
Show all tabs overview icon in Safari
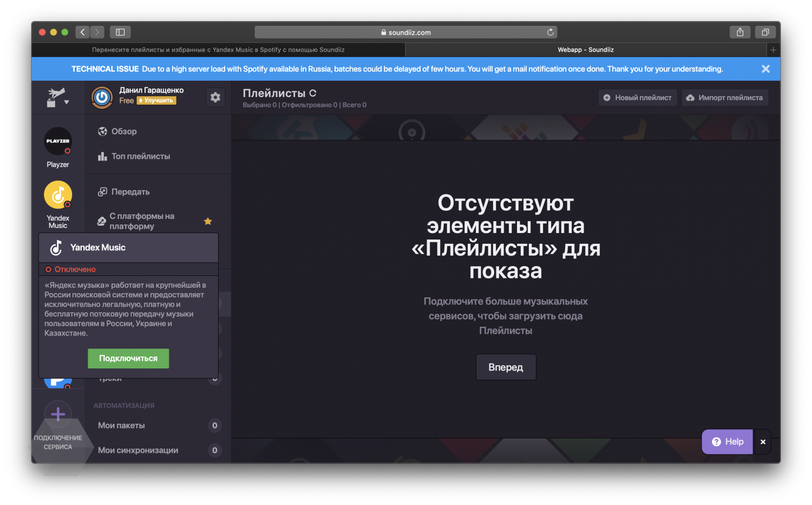(765, 33)
